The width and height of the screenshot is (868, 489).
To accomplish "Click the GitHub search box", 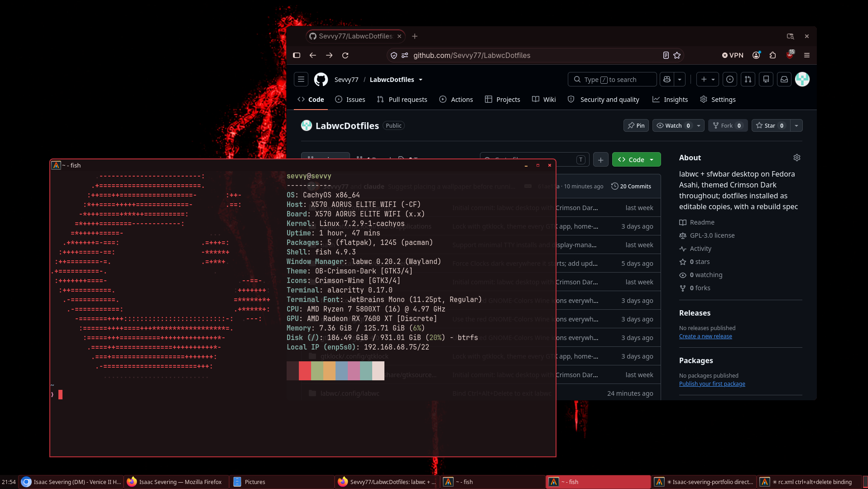I will point(612,79).
